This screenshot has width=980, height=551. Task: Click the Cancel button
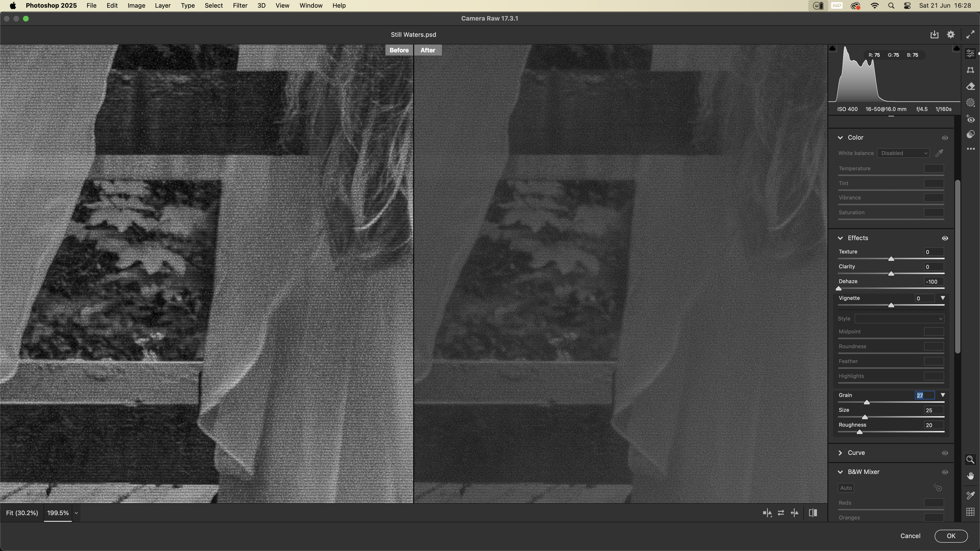[910, 536]
